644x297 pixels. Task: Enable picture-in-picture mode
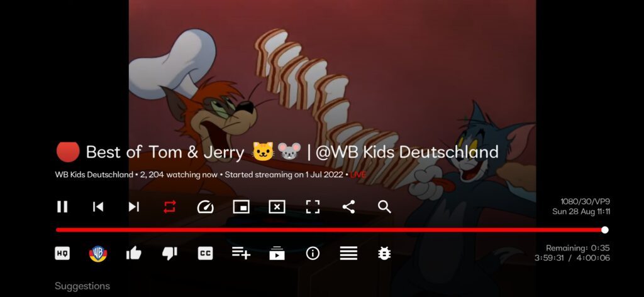tap(241, 207)
